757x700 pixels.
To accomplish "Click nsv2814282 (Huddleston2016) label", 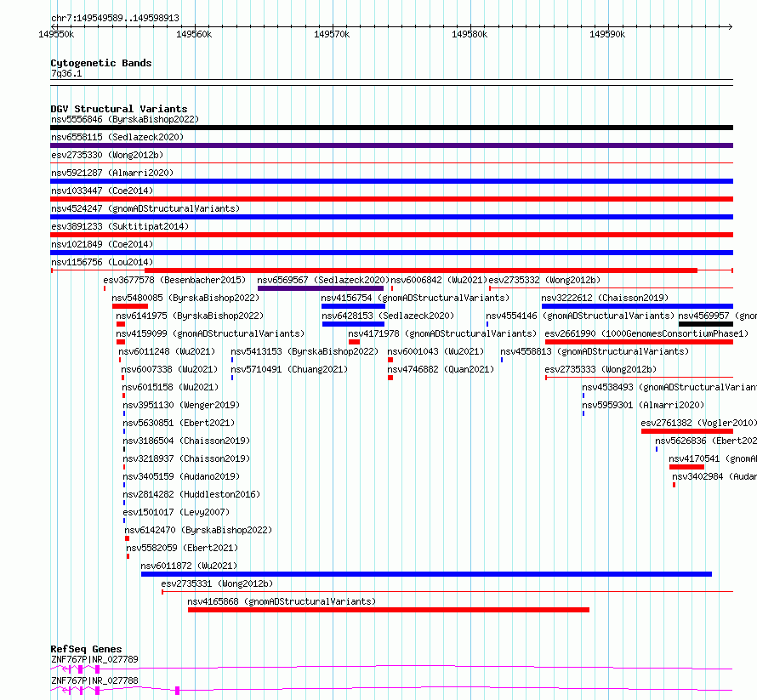I will click(x=191, y=494).
